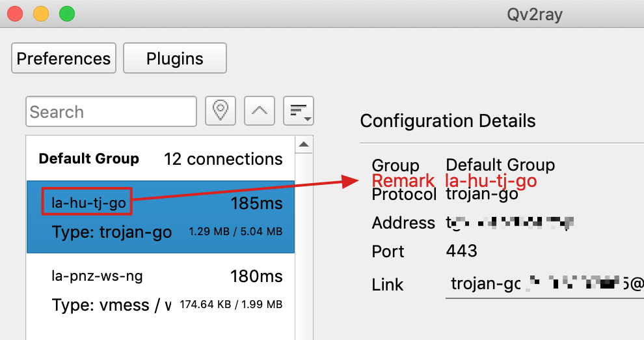
Task: Minimize the window with yellow button
Action: click(x=41, y=14)
